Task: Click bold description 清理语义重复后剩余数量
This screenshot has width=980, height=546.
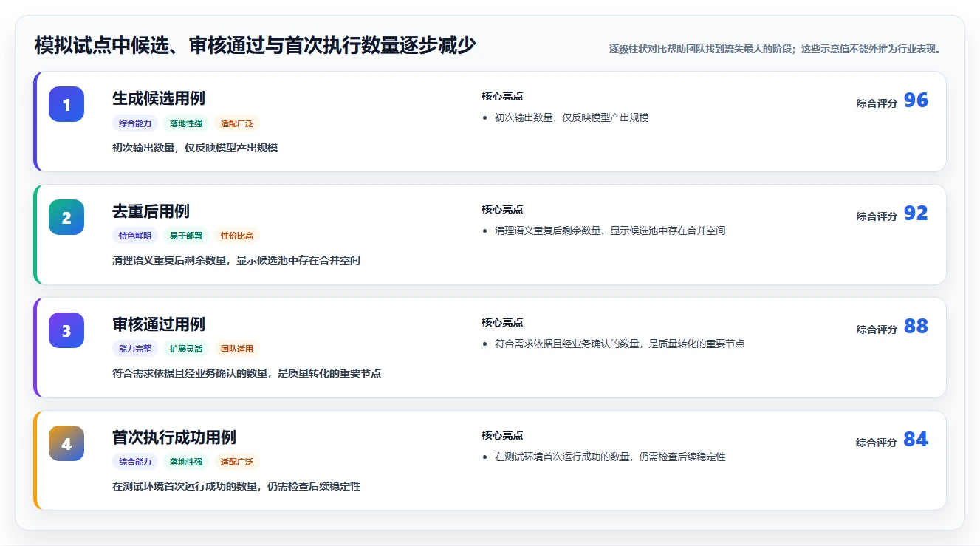Action: tap(236, 261)
